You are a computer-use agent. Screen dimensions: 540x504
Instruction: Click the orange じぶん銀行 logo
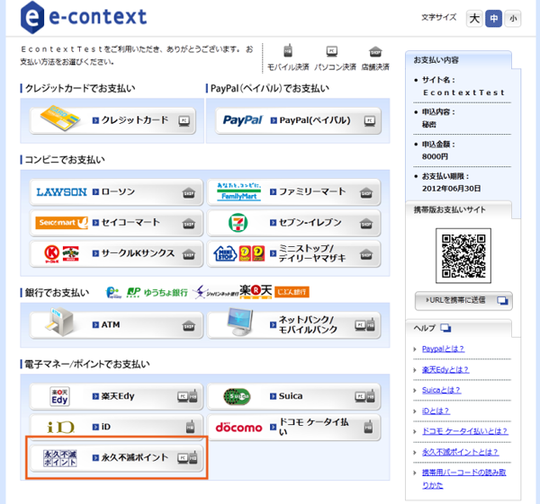click(292, 292)
